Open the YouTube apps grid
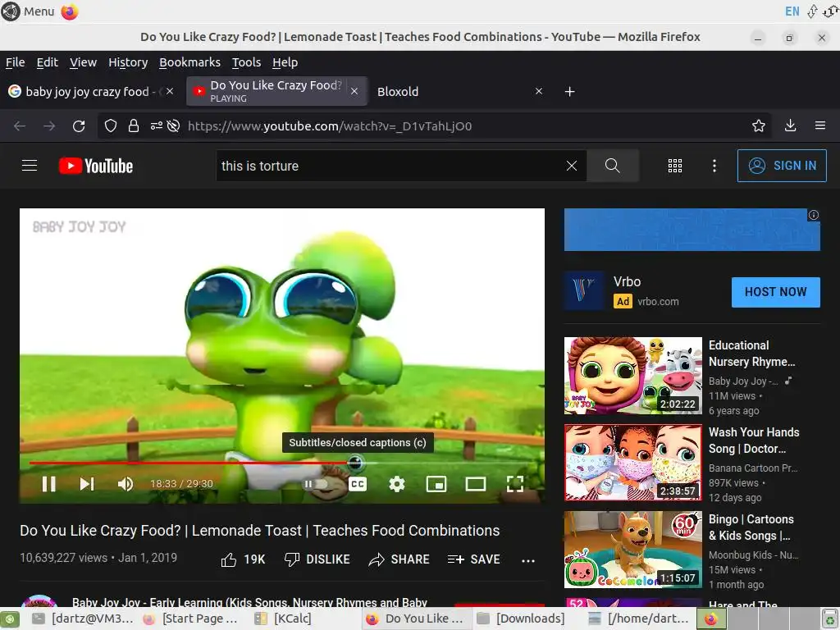 pyautogui.click(x=675, y=166)
